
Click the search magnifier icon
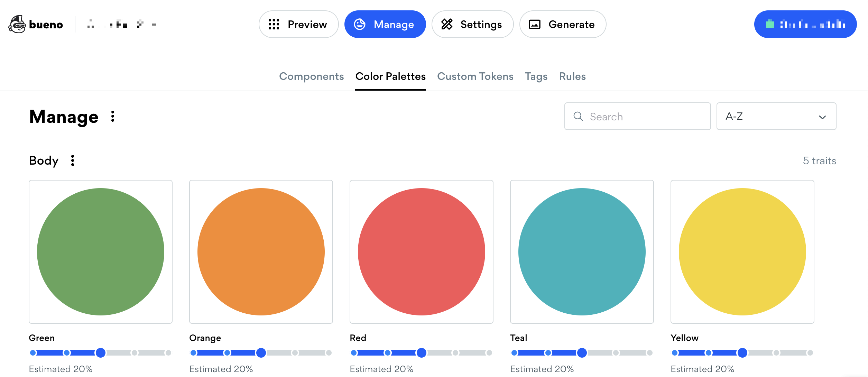pyautogui.click(x=578, y=117)
